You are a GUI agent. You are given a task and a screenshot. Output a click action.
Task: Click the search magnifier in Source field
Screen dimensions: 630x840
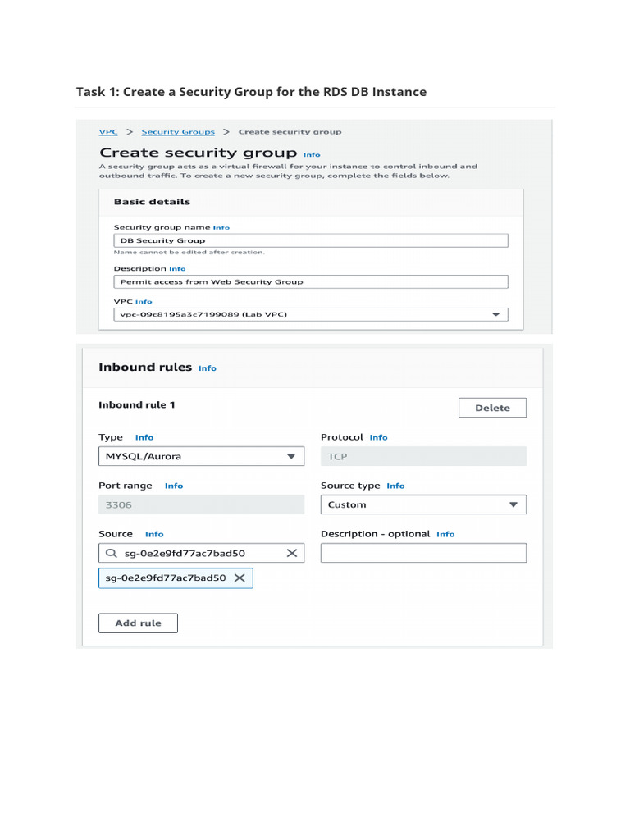pyautogui.click(x=112, y=554)
